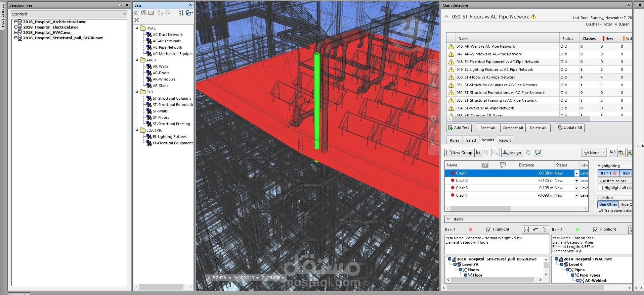Add comment to clash using speech bubble icon

538,152
